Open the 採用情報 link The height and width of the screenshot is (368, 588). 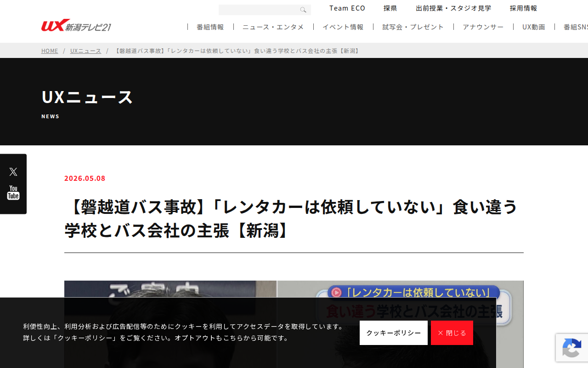pyautogui.click(x=523, y=8)
